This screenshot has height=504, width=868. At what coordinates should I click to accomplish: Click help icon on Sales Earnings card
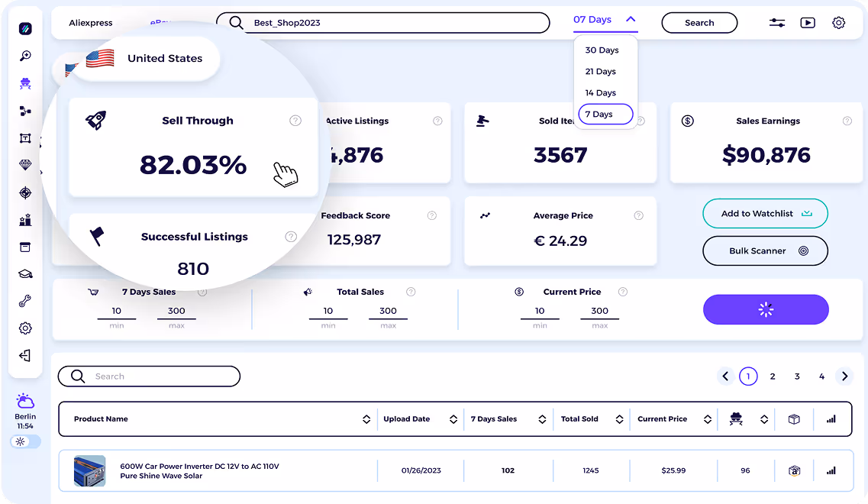[x=847, y=121]
